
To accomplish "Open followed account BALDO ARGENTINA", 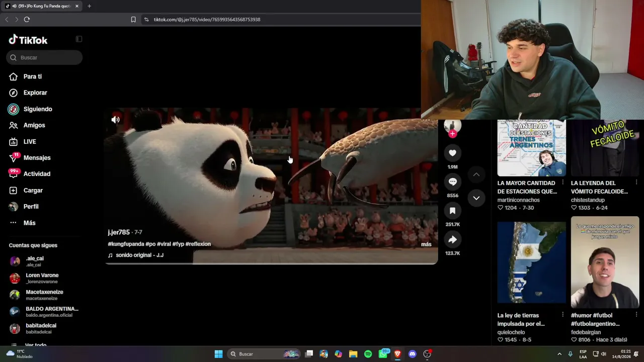I will point(44,311).
